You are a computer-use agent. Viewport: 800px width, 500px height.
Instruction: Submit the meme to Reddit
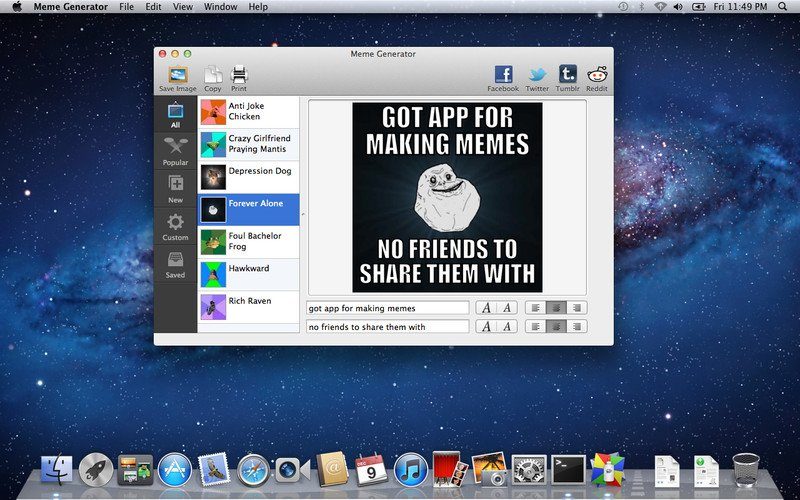[x=597, y=79]
